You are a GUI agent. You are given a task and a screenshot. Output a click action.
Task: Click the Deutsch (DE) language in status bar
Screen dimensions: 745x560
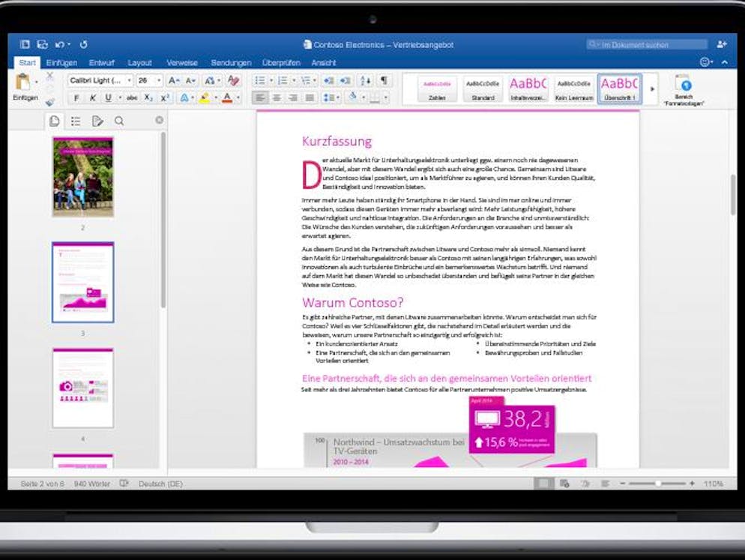click(x=160, y=484)
